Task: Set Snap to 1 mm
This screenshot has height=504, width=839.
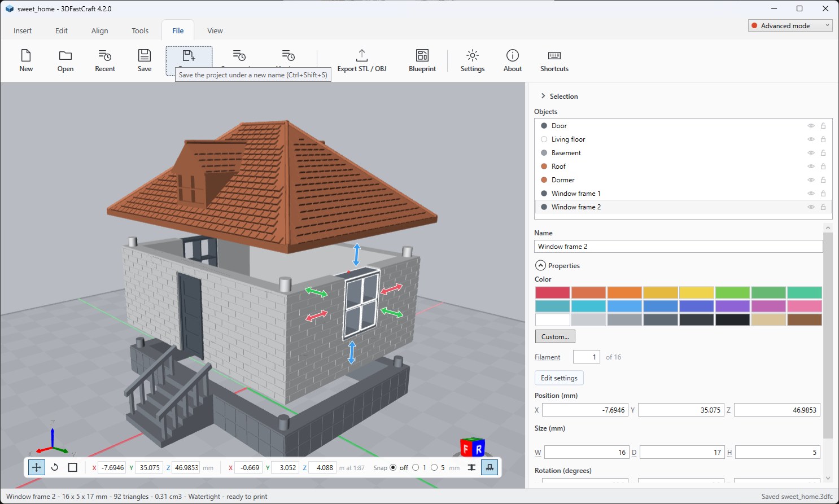Action: (416, 467)
